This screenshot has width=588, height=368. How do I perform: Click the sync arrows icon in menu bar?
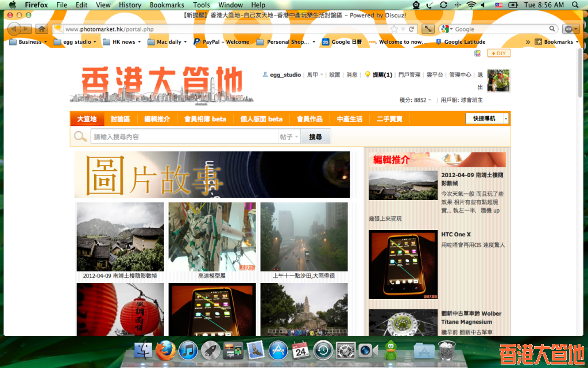pos(443,5)
